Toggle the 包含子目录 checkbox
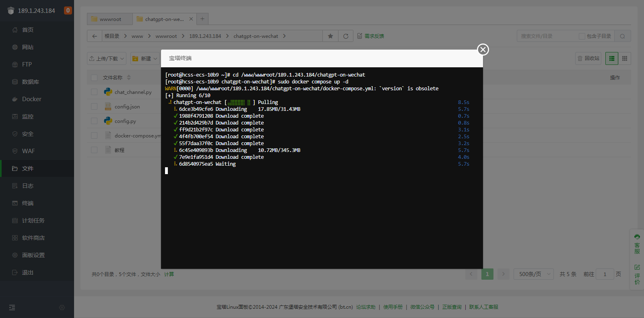644x318 pixels. coord(582,36)
